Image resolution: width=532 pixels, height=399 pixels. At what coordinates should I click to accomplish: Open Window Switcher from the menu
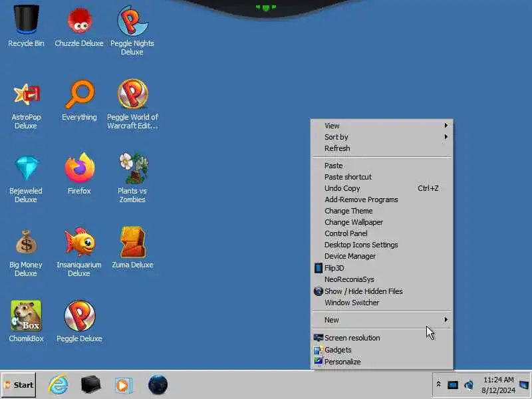click(382, 303)
